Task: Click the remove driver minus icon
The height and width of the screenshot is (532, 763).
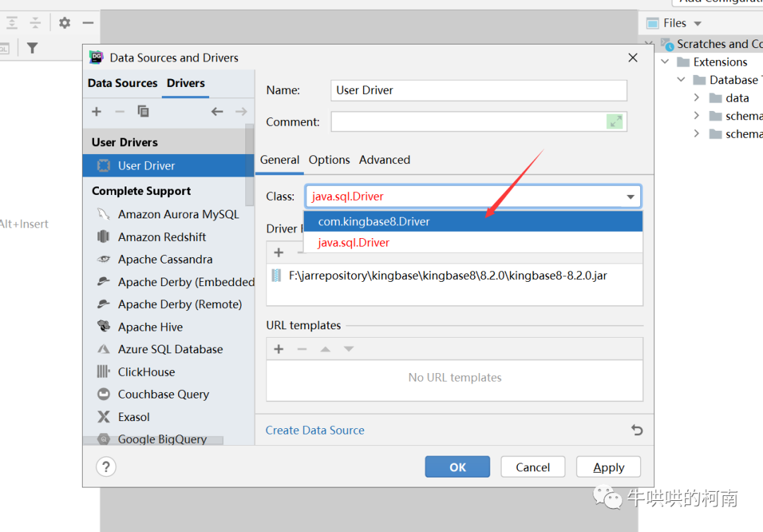Action: 119,112
